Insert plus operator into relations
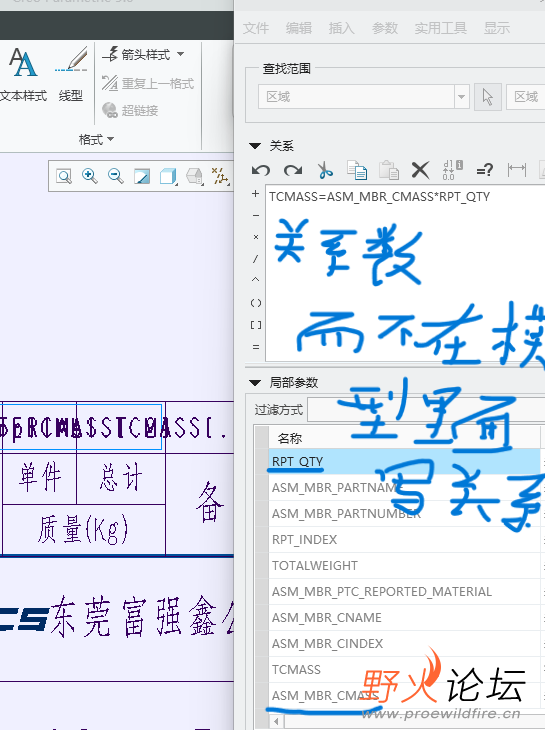Viewport: 545px width, 730px height. (256, 193)
